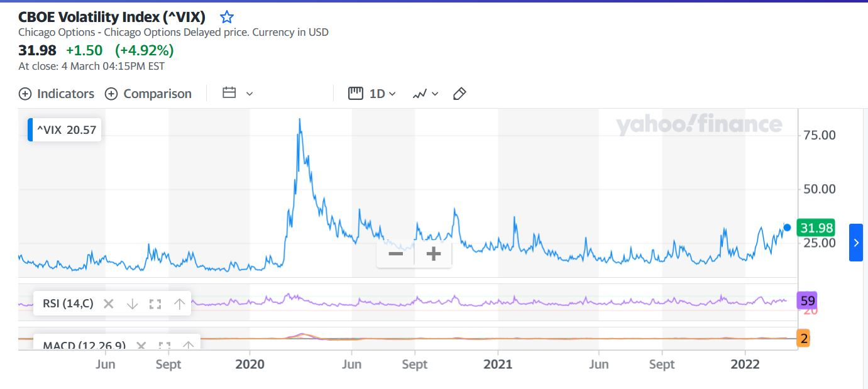Screen dimensions: 868x389
Task: Click the closing time text
Action: 92,66
